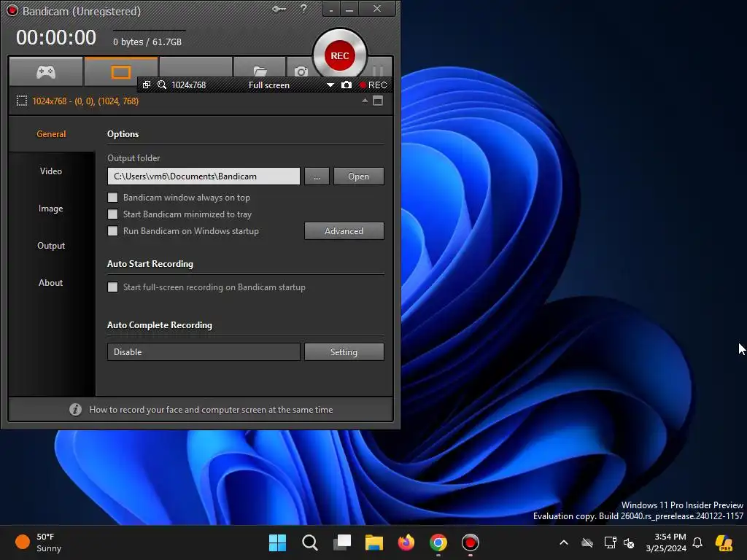Viewport: 747px width, 560px height.
Task: Open Google Chrome from the taskbar
Action: 438,542
